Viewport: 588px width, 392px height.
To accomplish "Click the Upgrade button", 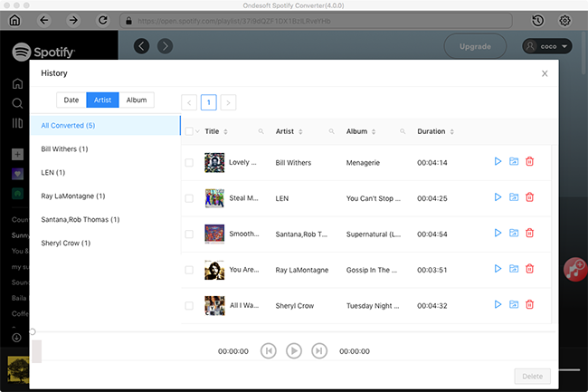I will click(475, 46).
